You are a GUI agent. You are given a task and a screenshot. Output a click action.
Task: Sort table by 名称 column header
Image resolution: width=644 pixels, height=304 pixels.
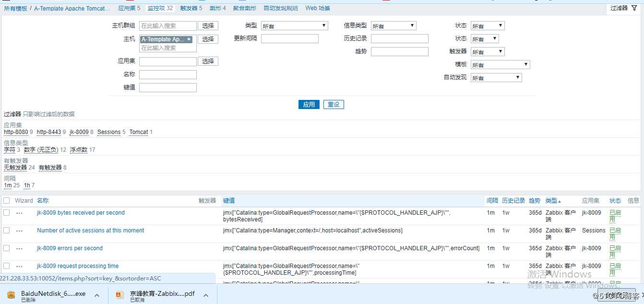pyautogui.click(x=43, y=201)
